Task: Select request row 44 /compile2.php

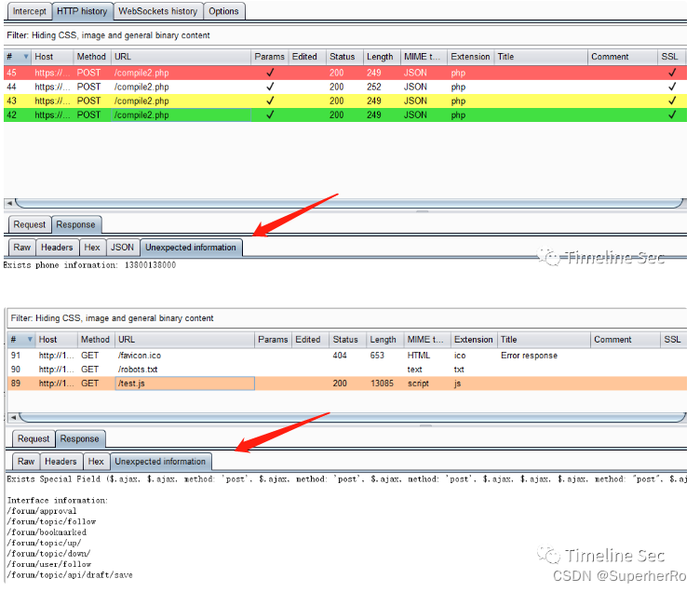Action: pos(345,87)
